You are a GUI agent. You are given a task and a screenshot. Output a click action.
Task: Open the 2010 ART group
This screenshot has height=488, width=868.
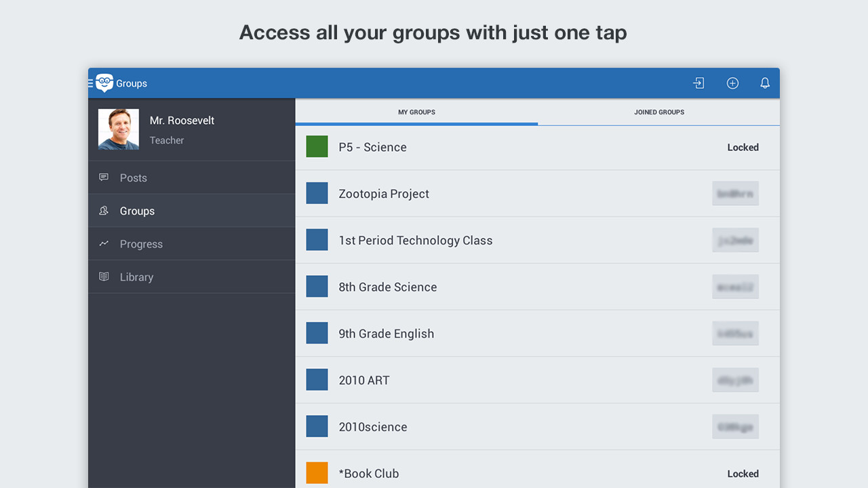click(364, 380)
